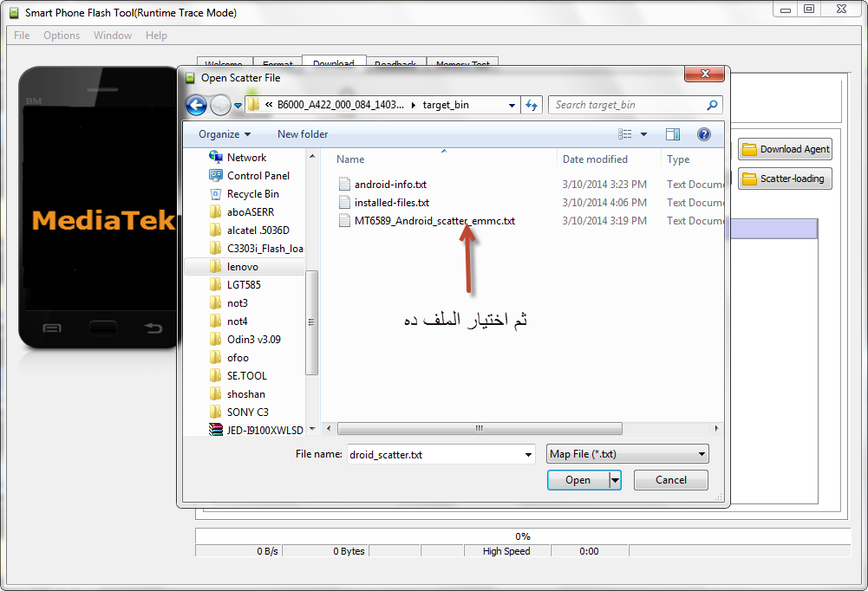Image resolution: width=868 pixels, height=591 pixels.
Task: Select the Odin3 v3.09 folder
Action: click(245, 340)
